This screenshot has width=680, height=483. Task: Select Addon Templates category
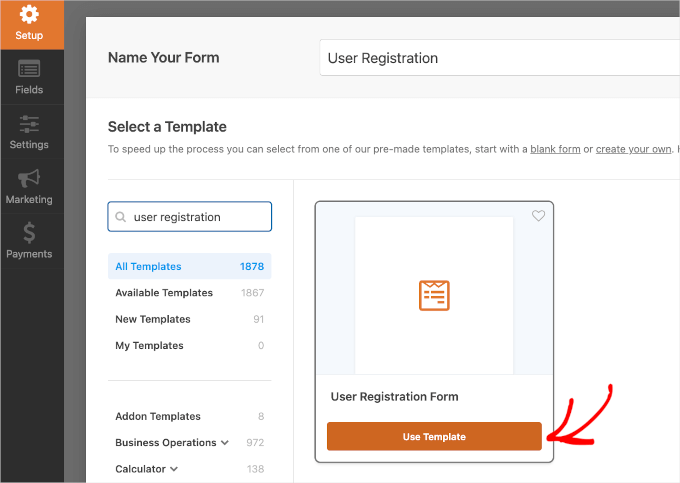point(158,416)
